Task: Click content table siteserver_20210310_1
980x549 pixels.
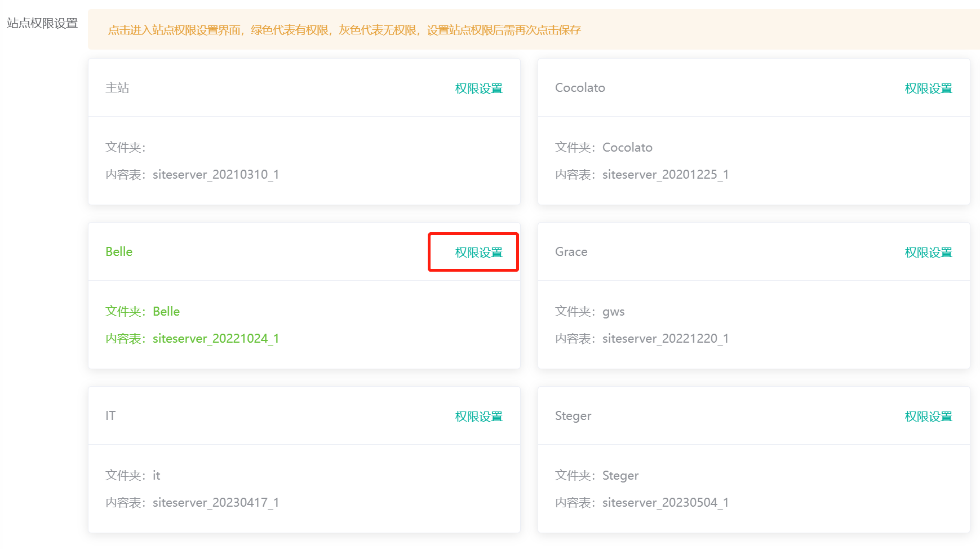Action: point(215,175)
